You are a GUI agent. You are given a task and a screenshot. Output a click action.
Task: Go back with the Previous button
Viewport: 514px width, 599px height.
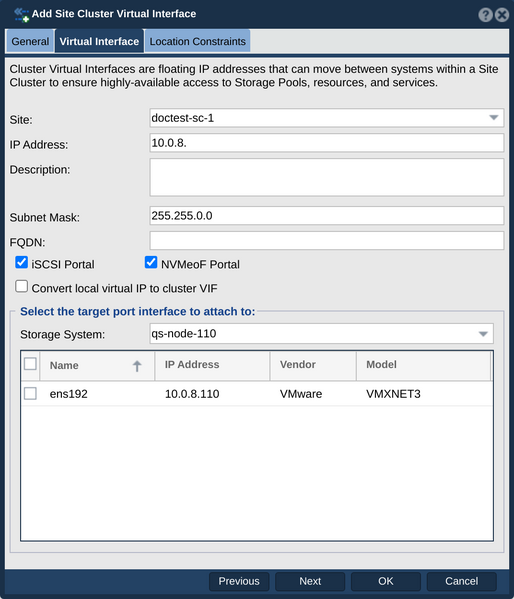click(x=239, y=581)
